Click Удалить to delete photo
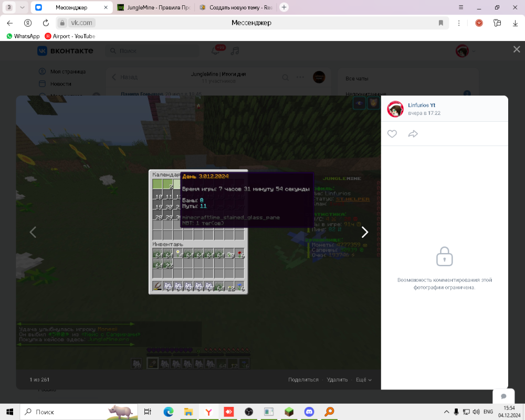The height and width of the screenshot is (420, 525). [x=337, y=380]
